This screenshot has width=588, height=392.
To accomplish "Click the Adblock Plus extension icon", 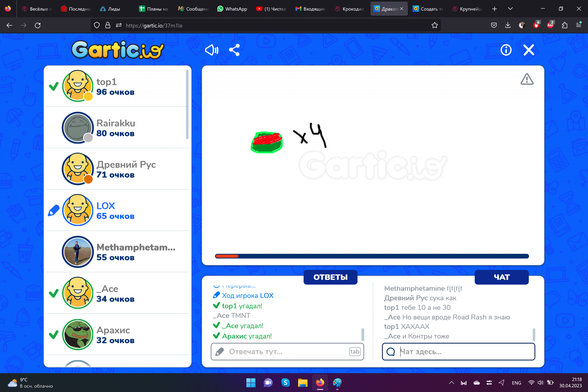I will 550,25.
